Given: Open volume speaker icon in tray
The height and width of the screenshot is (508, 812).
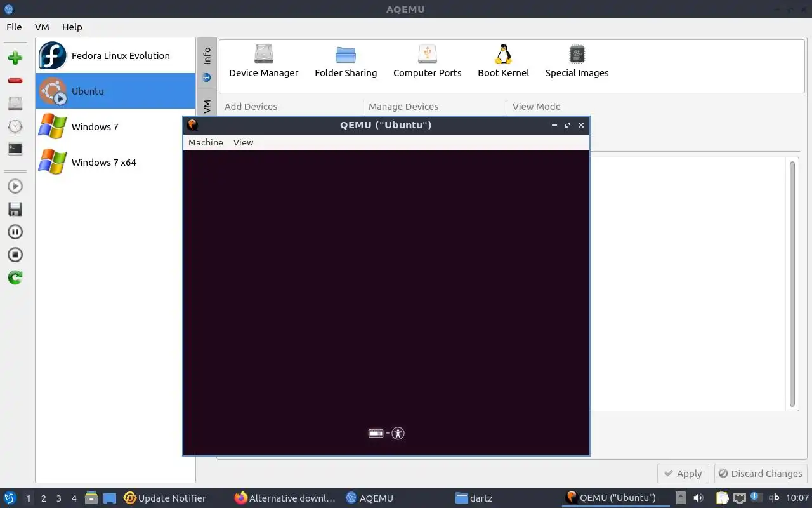Looking at the screenshot, I should click(698, 498).
